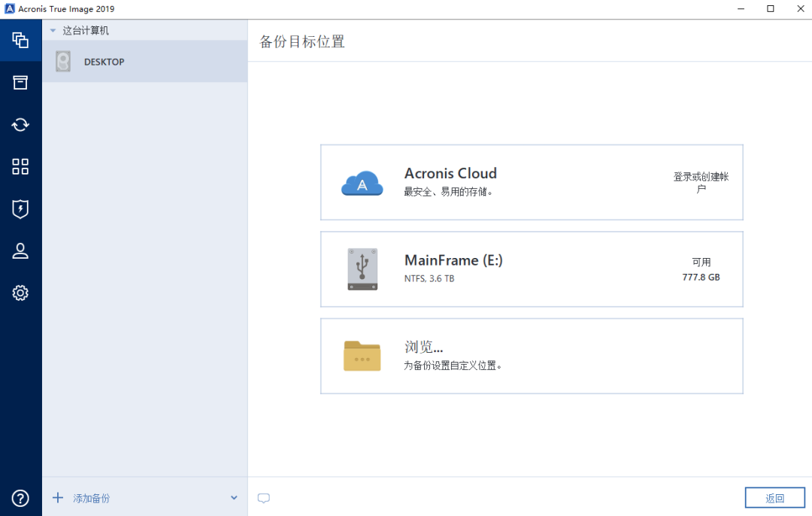Image resolution: width=812 pixels, height=516 pixels.
Task: Open the Settings gear icon
Action: pos(20,293)
